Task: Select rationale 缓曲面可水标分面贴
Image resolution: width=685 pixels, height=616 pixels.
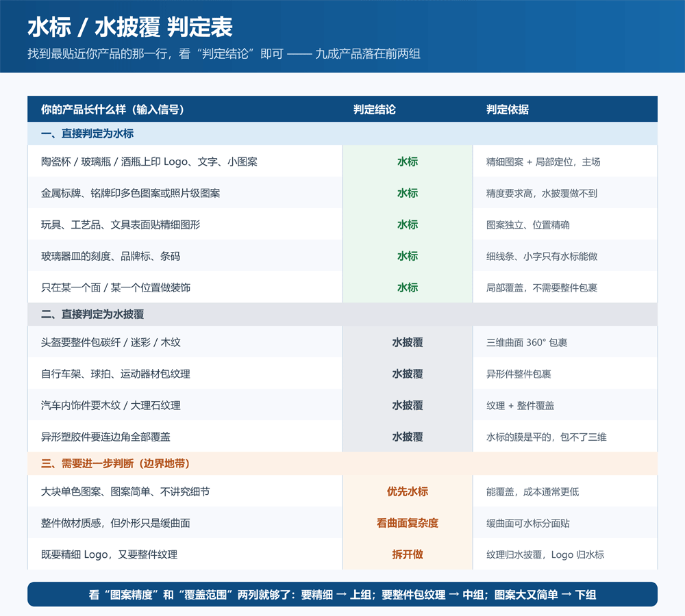Action: (527, 524)
